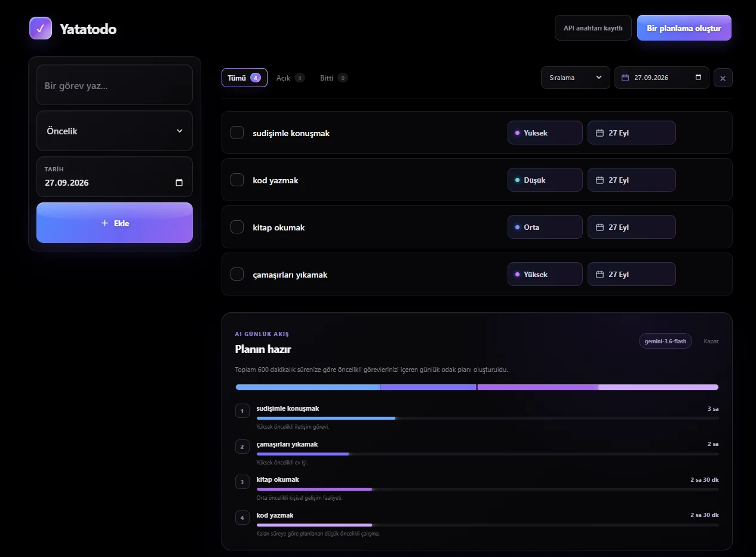Click step number 2 badge in plan
The width and height of the screenshot is (756, 557).
pos(242,447)
